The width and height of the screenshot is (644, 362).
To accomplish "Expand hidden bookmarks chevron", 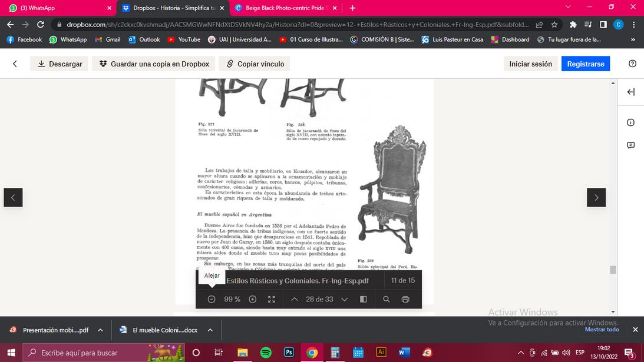I will point(633,39).
